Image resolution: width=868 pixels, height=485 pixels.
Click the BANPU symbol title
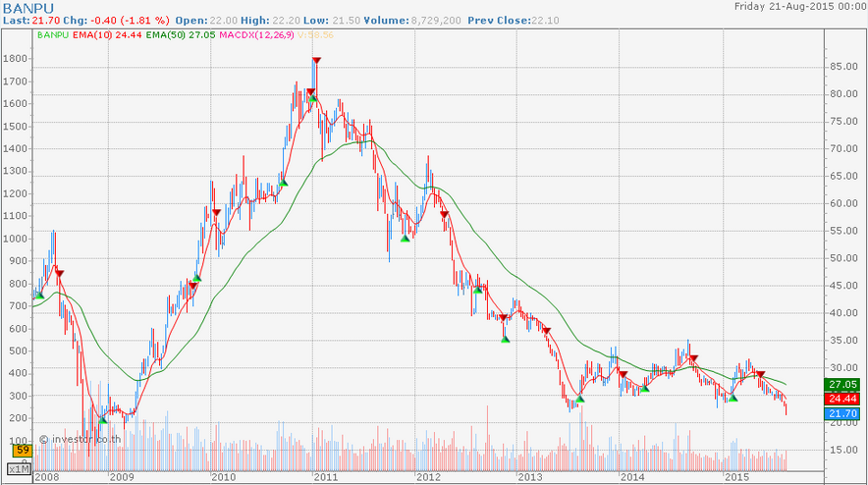28,8
